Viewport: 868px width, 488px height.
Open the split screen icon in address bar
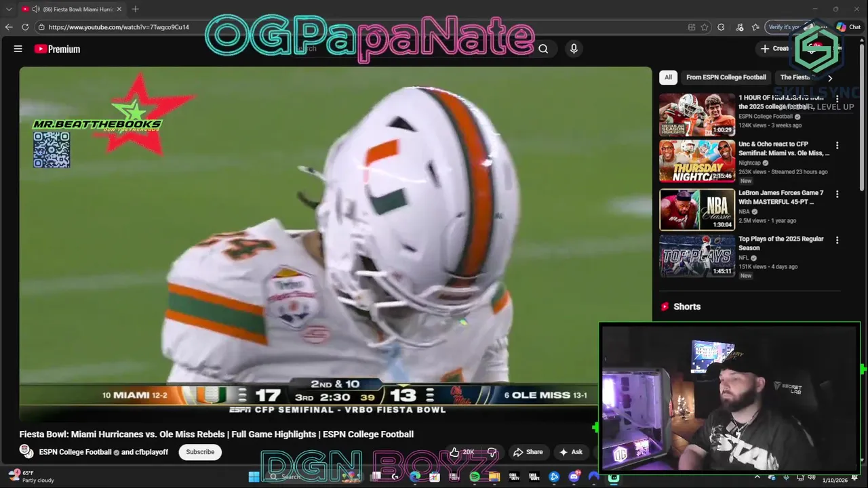coord(691,27)
